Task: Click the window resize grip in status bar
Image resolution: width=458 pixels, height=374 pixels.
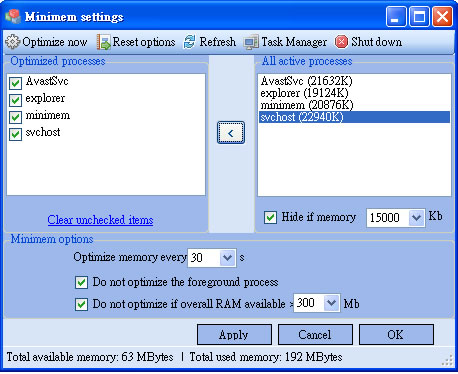Action: (x=447, y=360)
